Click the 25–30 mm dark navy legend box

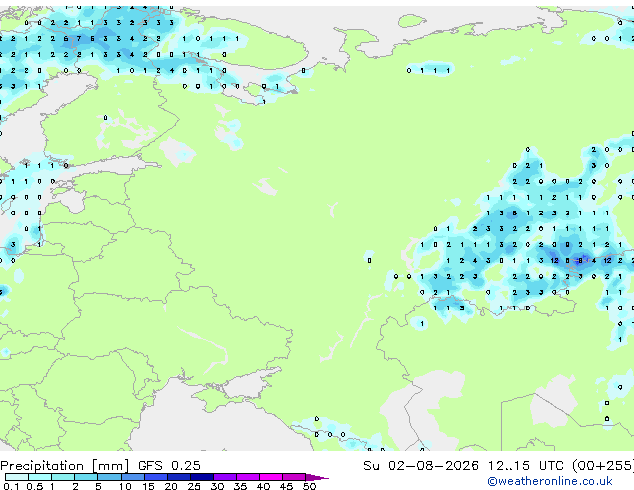pyautogui.click(x=201, y=477)
